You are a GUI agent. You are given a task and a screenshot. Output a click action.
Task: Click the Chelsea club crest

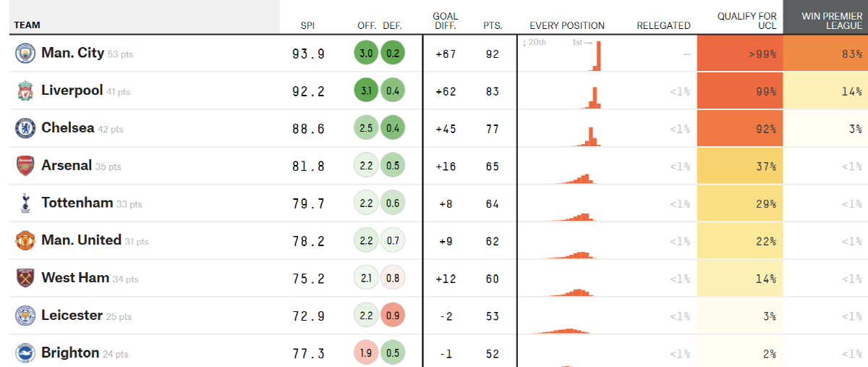[x=25, y=129]
